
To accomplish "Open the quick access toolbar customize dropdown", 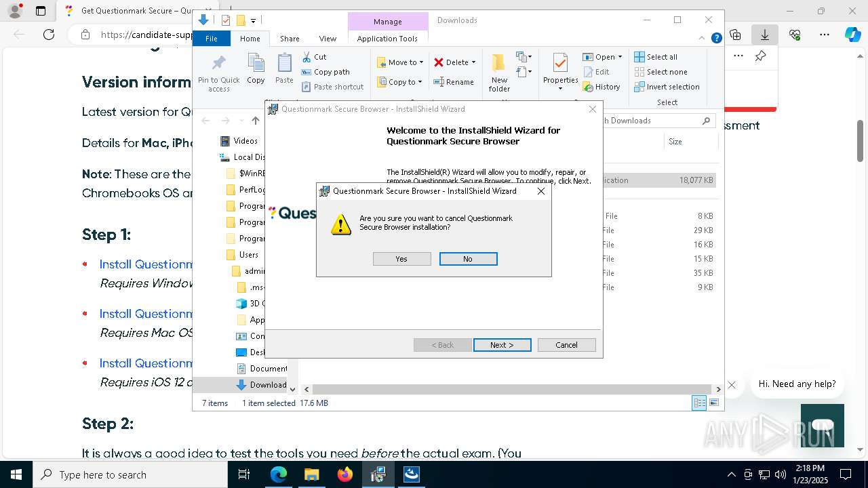I will [x=253, y=21].
